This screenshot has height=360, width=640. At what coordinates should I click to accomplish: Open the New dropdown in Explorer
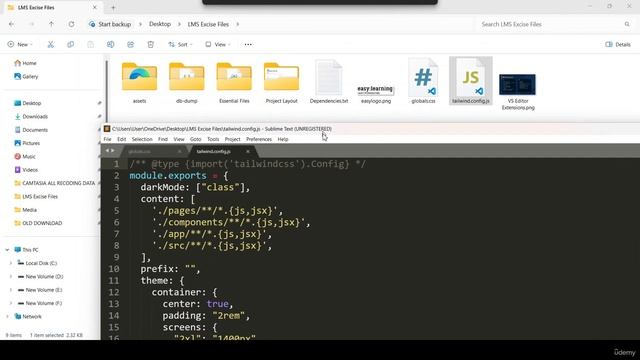tap(20, 44)
